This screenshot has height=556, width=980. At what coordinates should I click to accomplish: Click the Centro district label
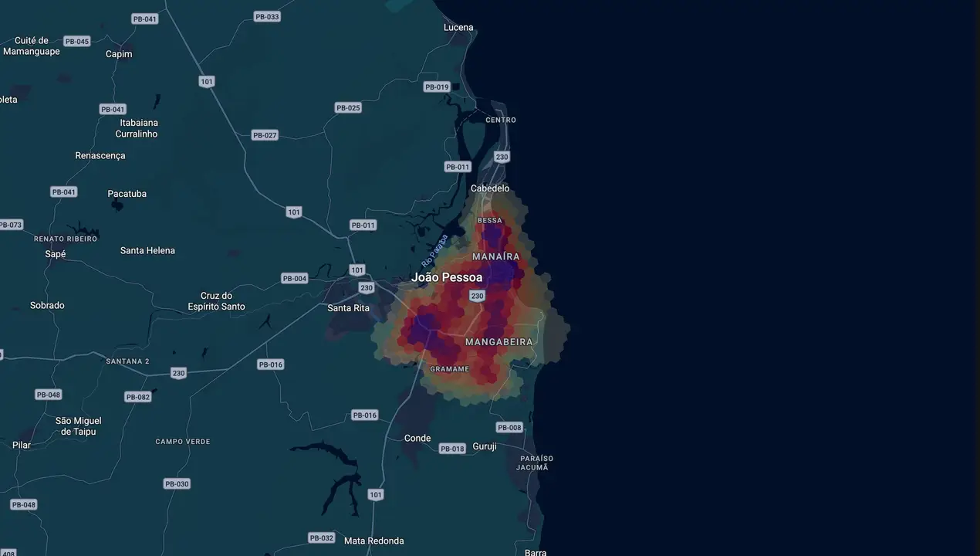(x=501, y=120)
